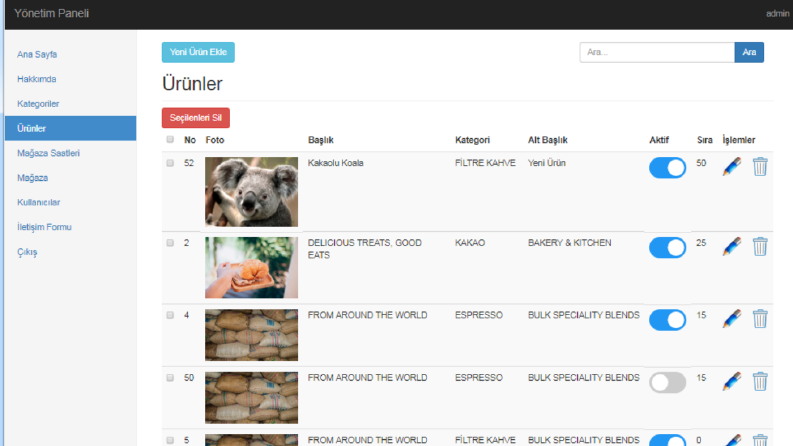Click pencil icon in DELICIOUS TREATS row
This screenshot has height=446, width=793.
[x=732, y=246]
